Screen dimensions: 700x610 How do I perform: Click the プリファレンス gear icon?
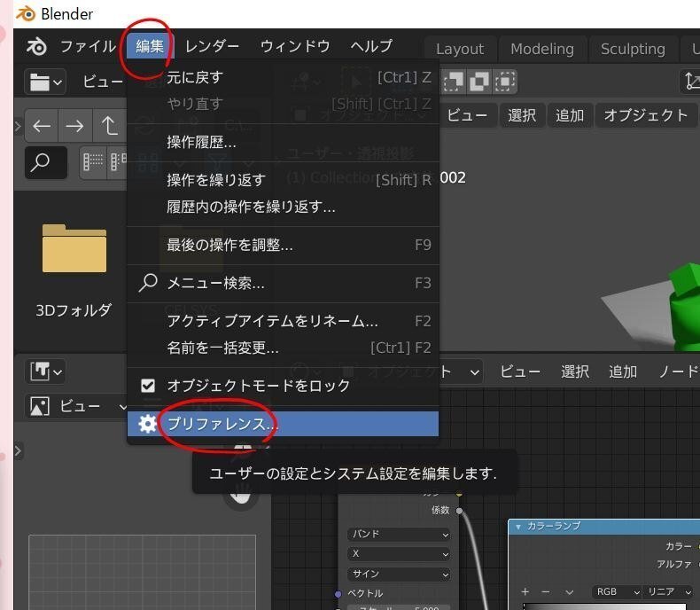[147, 423]
